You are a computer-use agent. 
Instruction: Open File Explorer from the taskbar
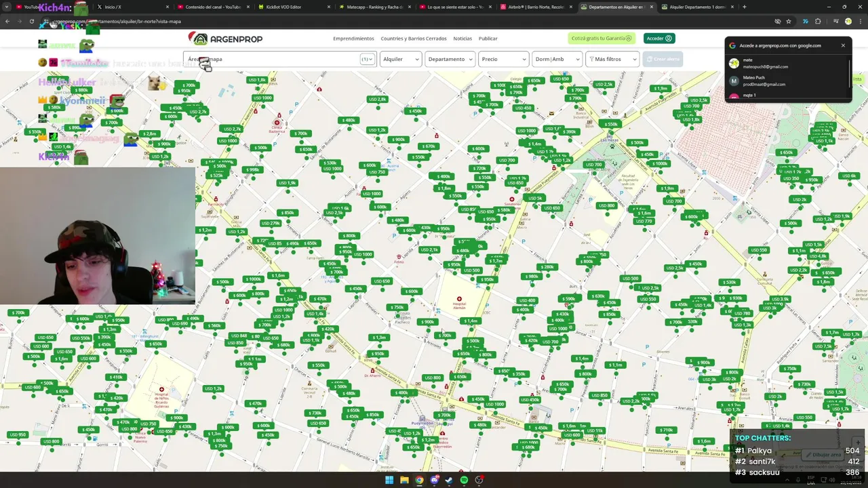404,480
